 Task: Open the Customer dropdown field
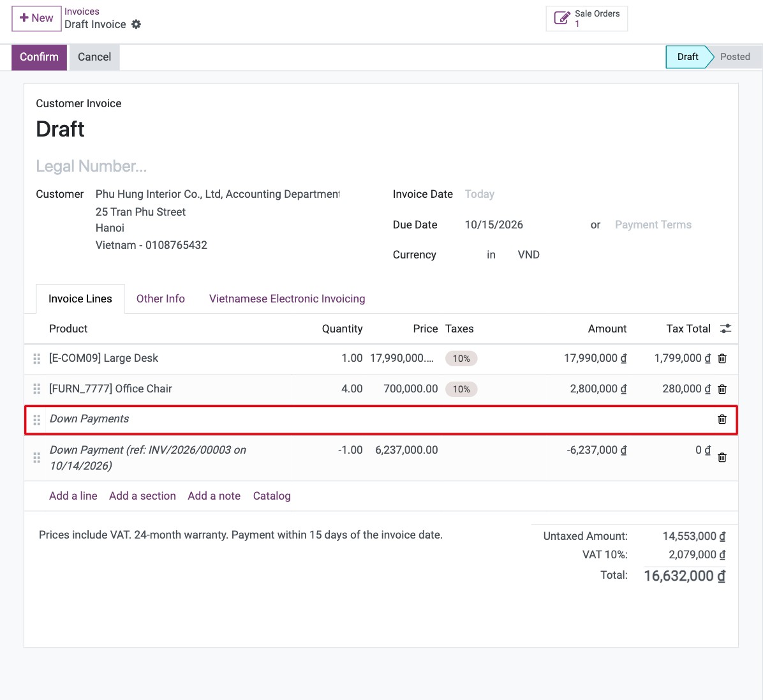click(x=218, y=194)
